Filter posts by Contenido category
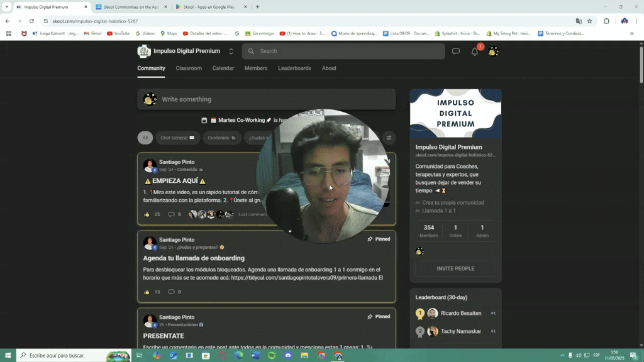 coord(222,138)
